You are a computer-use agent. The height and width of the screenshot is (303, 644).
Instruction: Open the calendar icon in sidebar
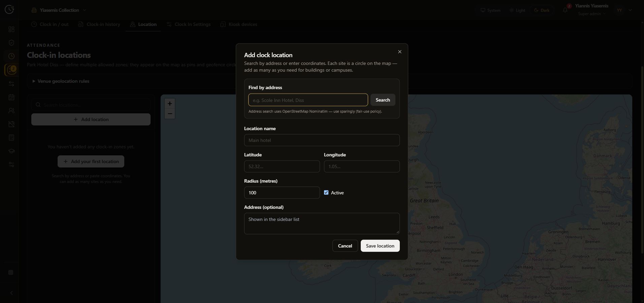coord(11,97)
